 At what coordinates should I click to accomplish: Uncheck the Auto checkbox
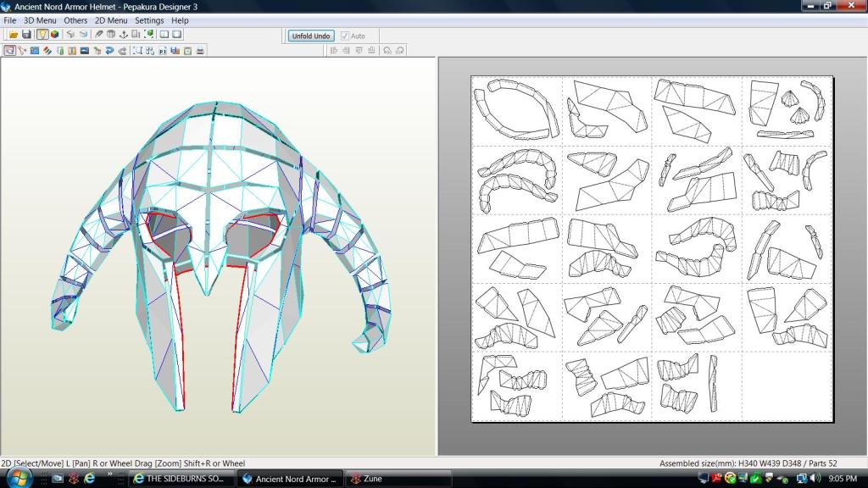(x=345, y=36)
